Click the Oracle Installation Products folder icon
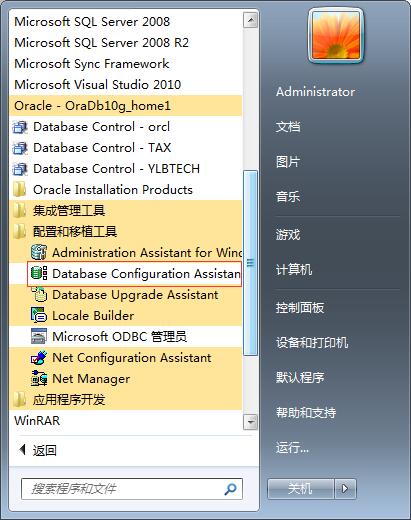Screen dimensions: 411x520 pyautogui.click(x=20, y=190)
